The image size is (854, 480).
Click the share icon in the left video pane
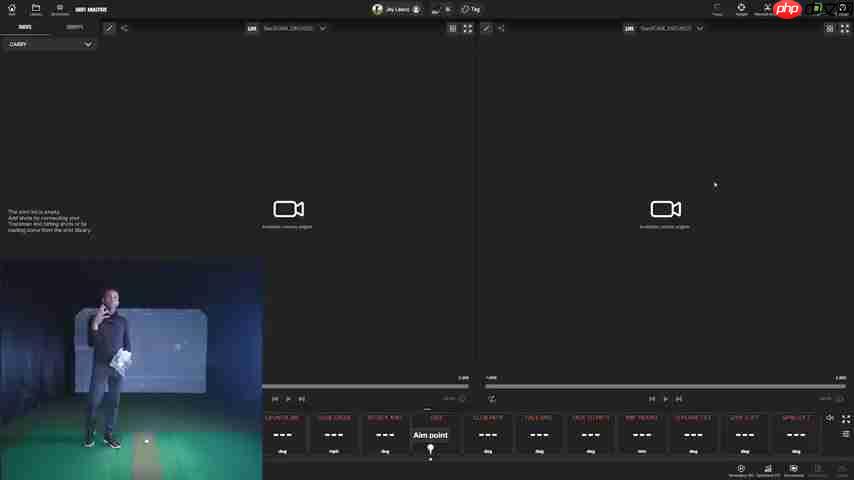click(124, 28)
